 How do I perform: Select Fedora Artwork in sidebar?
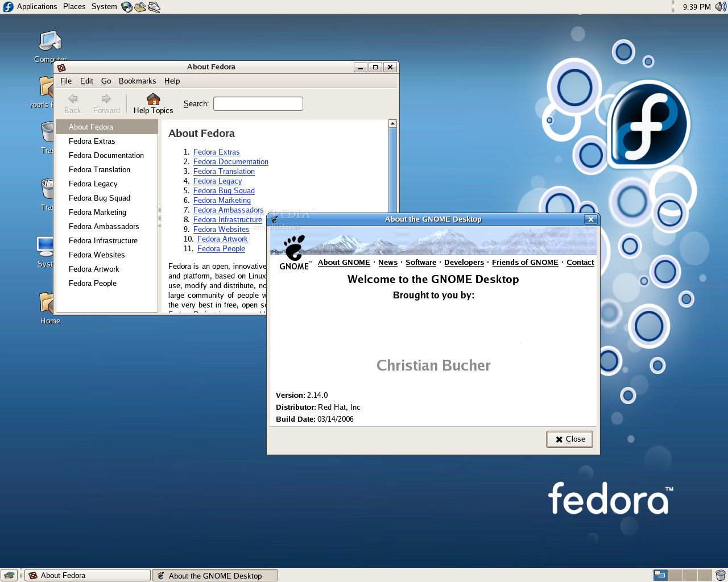point(94,269)
